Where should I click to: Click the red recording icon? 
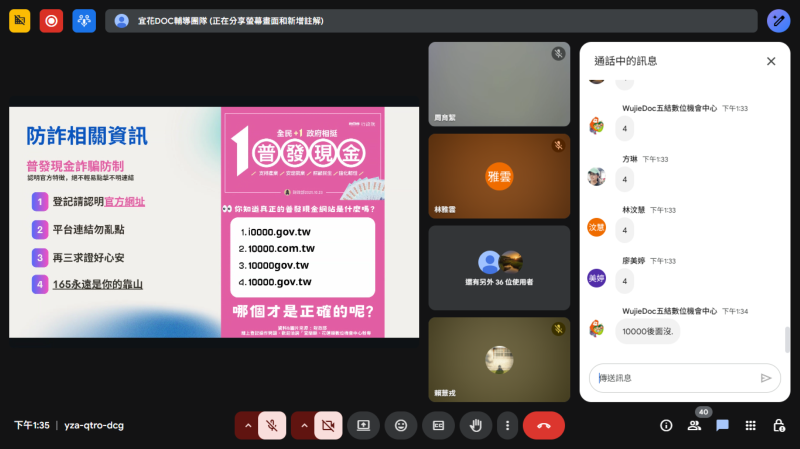click(x=52, y=21)
